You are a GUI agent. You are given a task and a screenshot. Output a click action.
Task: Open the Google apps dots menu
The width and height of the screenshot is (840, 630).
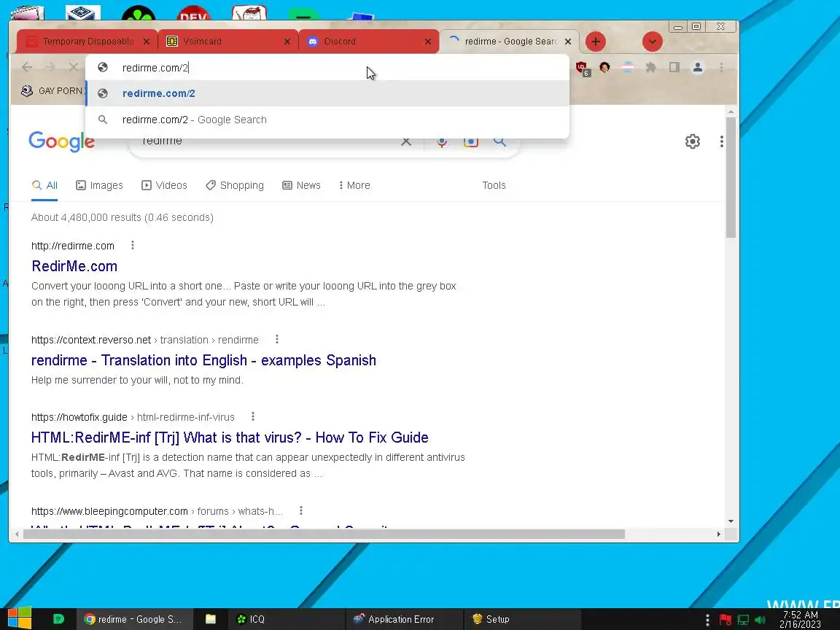tap(722, 141)
